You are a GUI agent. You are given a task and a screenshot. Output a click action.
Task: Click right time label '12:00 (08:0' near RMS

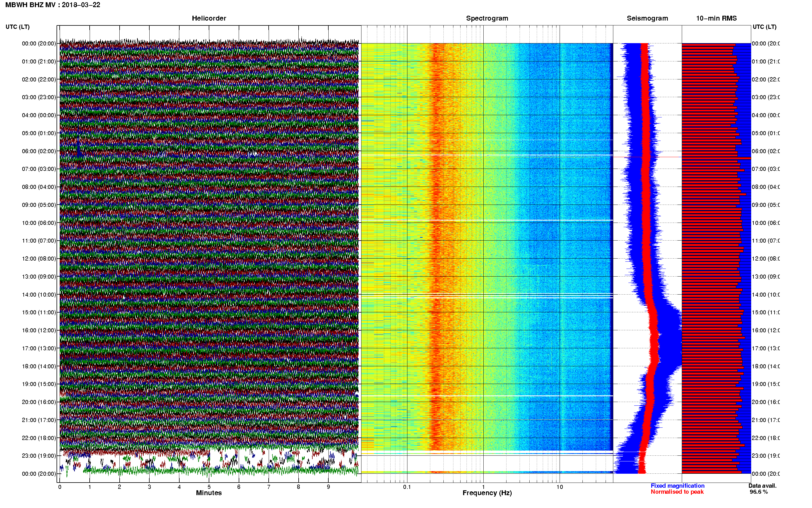point(765,259)
